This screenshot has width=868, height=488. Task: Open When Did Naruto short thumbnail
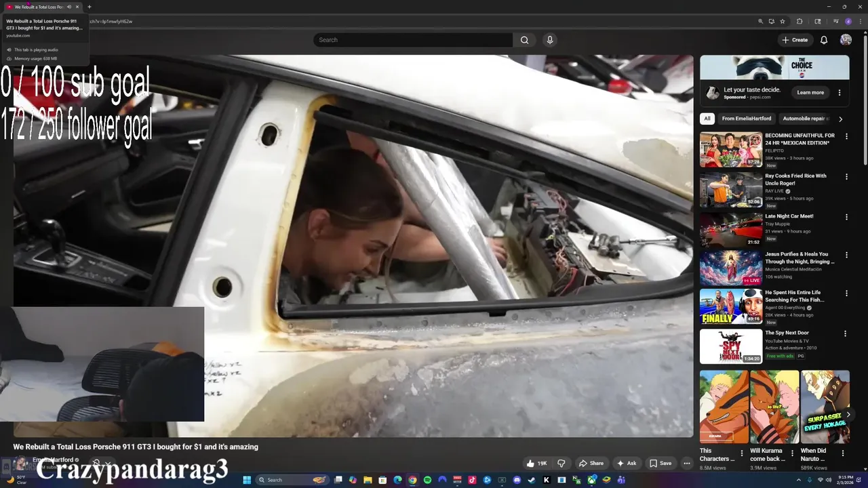point(825,407)
